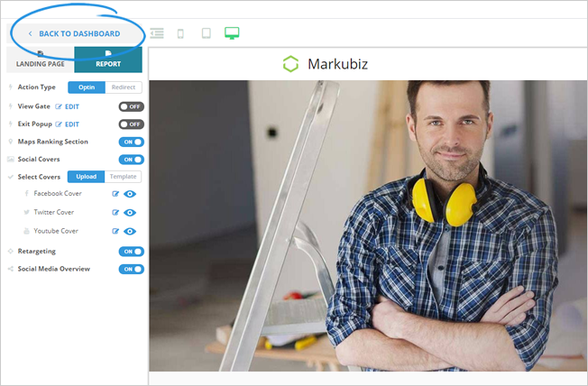Click the Markubiz logo in preview
This screenshot has height=386, width=588.
[326, 64]
